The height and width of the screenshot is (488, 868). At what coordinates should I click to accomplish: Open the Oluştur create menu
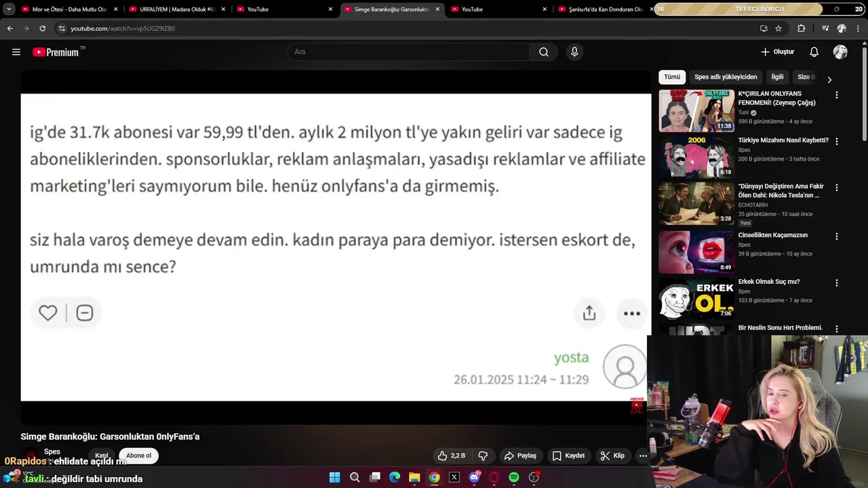(777, 52)
